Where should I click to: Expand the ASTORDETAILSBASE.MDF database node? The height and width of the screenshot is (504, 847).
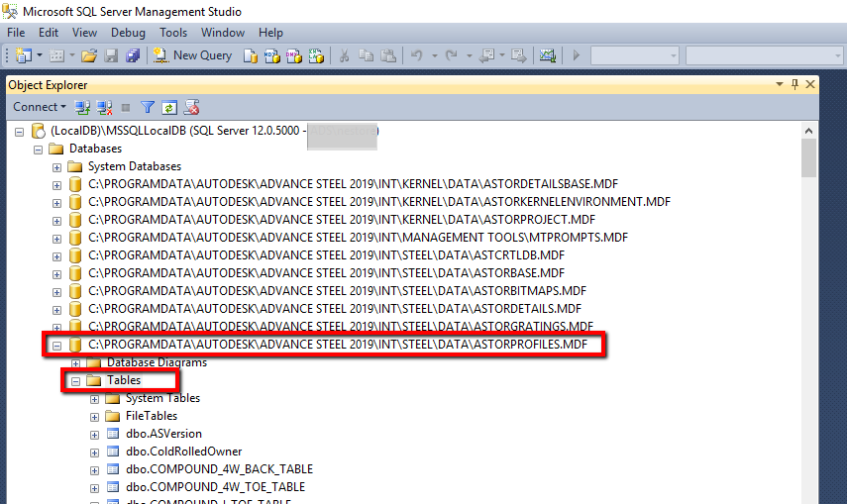click(56, 185)
